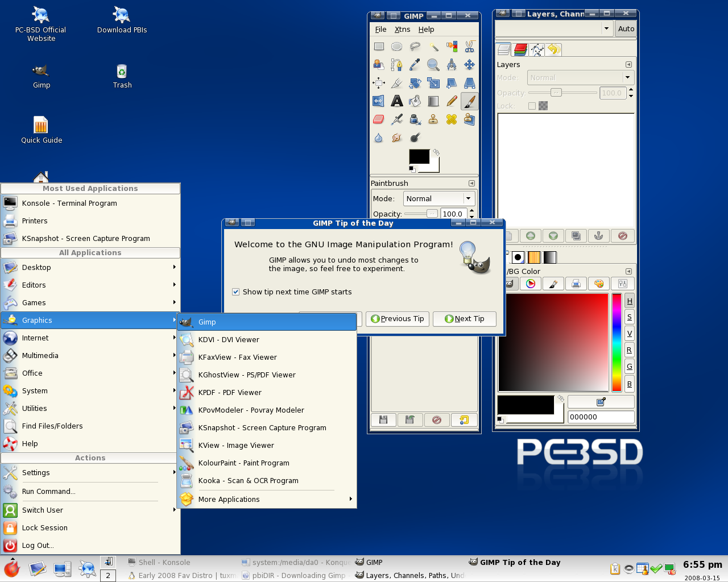Select the Text tool
The image size is (728, 582).
pos(397,101)
